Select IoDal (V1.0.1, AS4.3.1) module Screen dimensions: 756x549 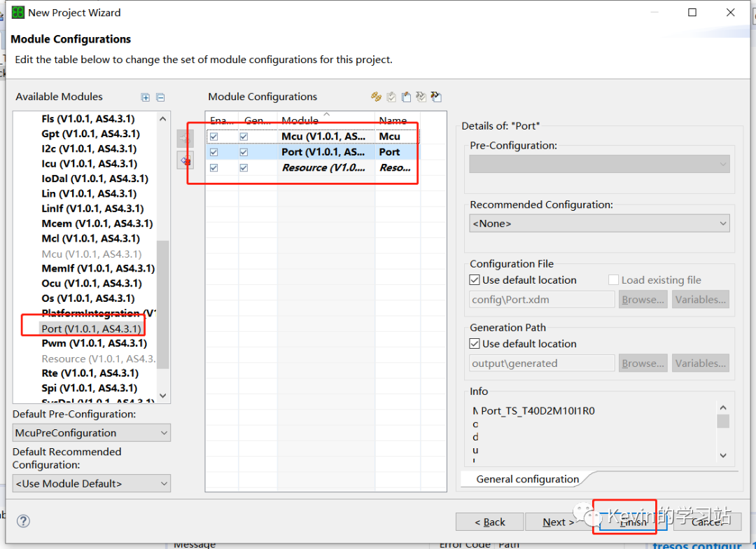94,179
